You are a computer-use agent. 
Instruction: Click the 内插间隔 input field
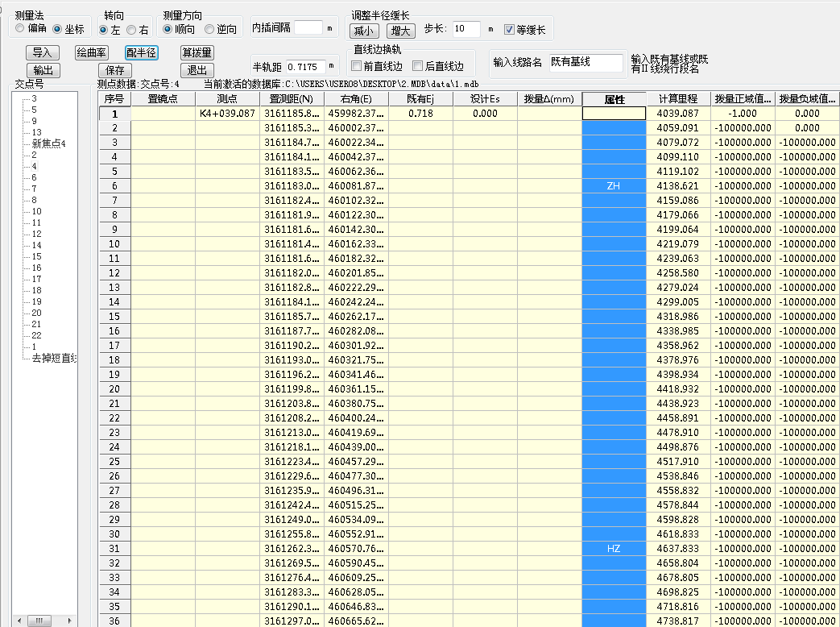pos(308,27)
